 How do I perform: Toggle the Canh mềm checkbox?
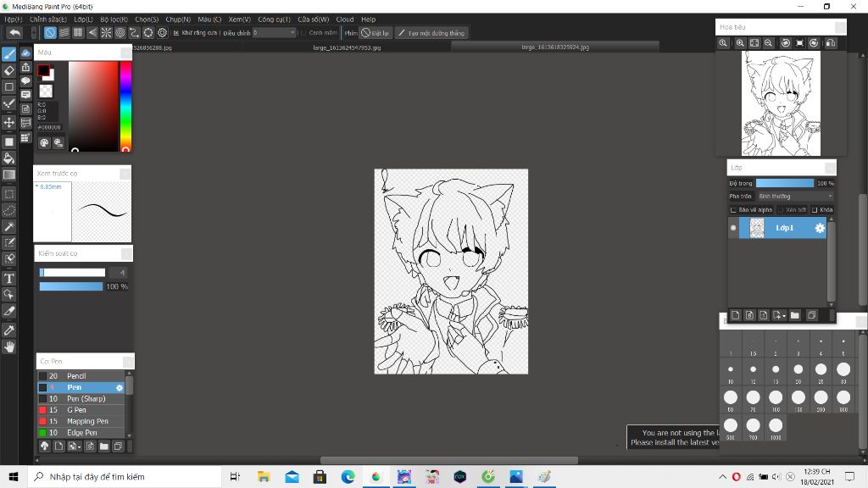pyautogui.click(x=303, y=33)
